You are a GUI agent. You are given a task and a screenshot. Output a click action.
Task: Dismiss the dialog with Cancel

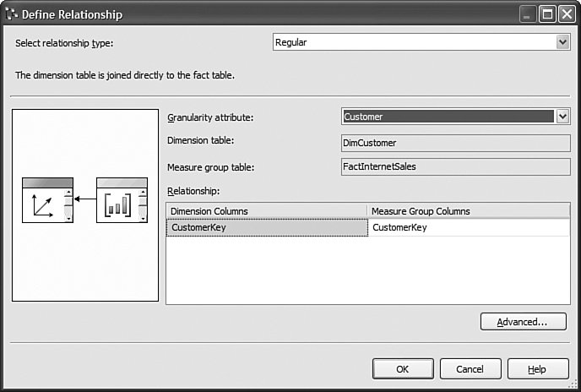[470, 369]
